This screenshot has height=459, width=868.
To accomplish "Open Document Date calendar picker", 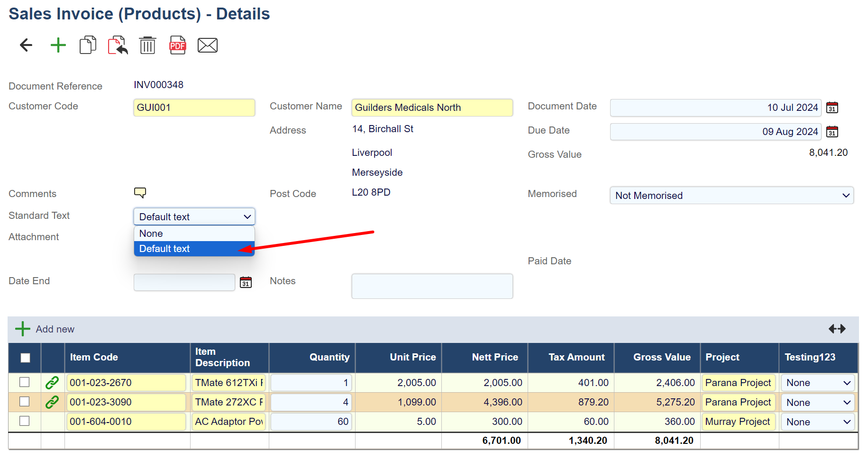I will (x=832, y=108).
